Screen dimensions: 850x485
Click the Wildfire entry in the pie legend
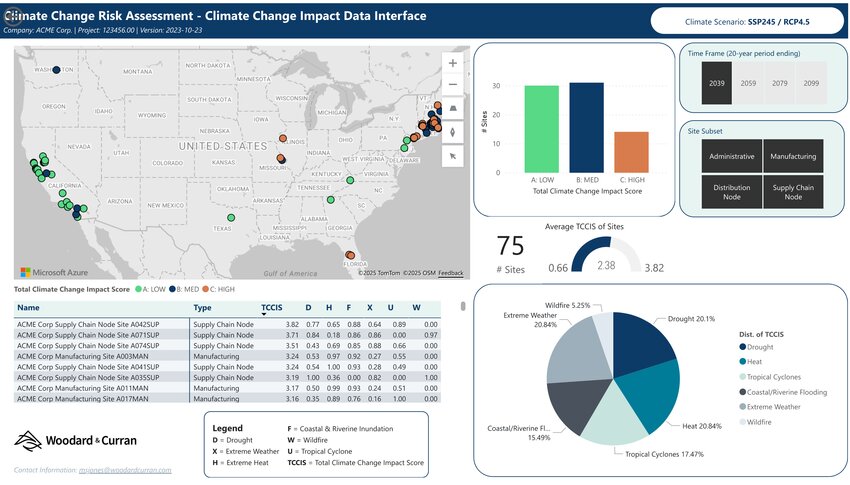[x=755, y=422]
